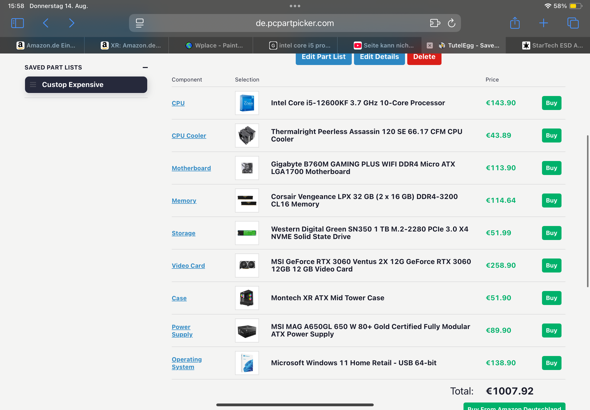The image size is (590, 410).
Task: Open the Memory component link
Action: pyautogui.click(x=184, y=200)
